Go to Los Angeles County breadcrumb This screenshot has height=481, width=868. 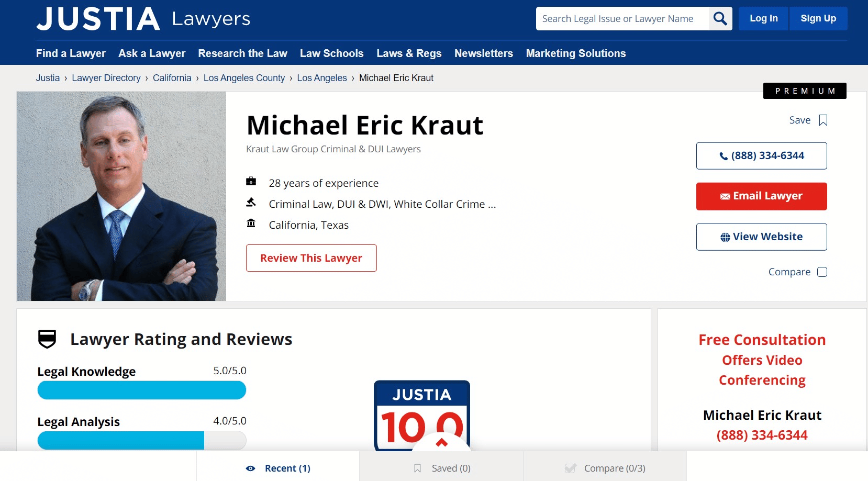click(x=244, y=78)
